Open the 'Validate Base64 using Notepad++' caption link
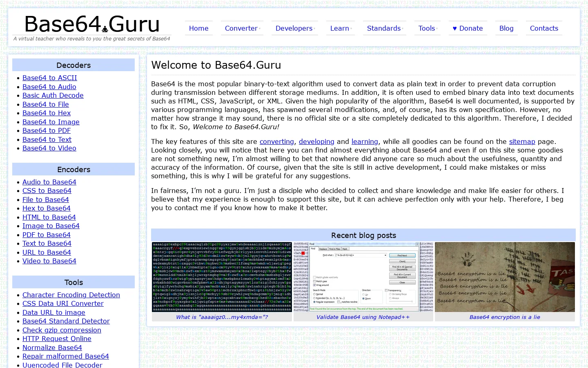 point(363,317)
